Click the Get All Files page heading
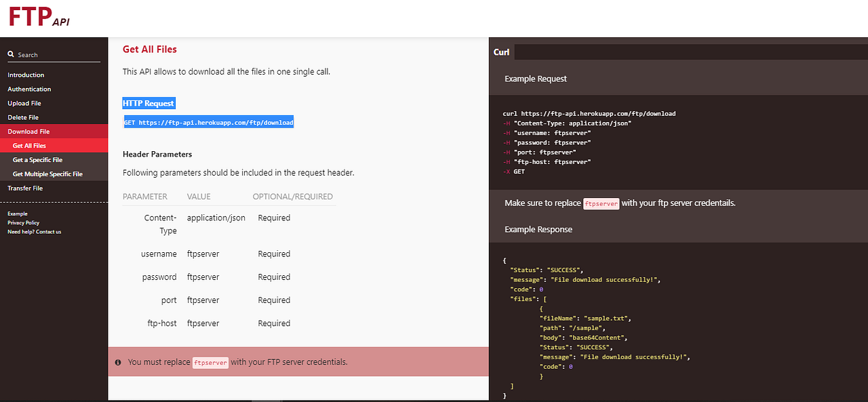 [150, 49]
